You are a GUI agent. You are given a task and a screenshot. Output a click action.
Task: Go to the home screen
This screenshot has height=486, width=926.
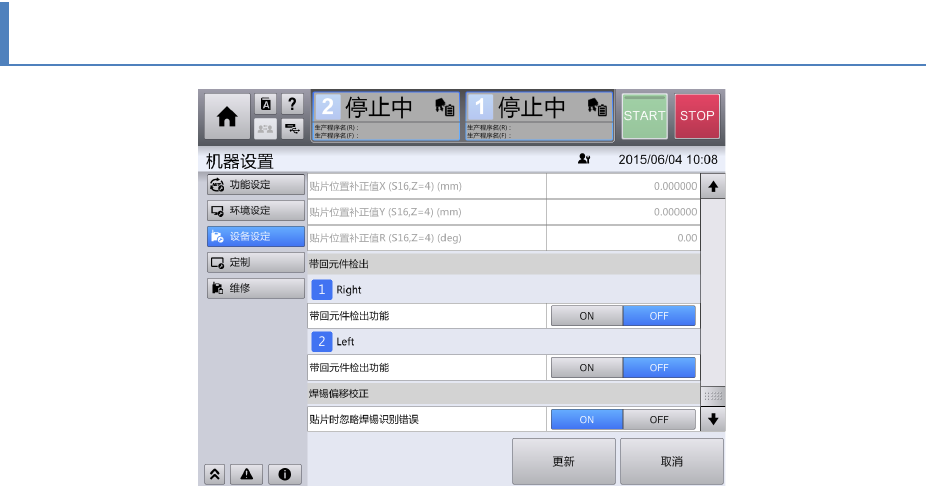[x=227, y=116]
